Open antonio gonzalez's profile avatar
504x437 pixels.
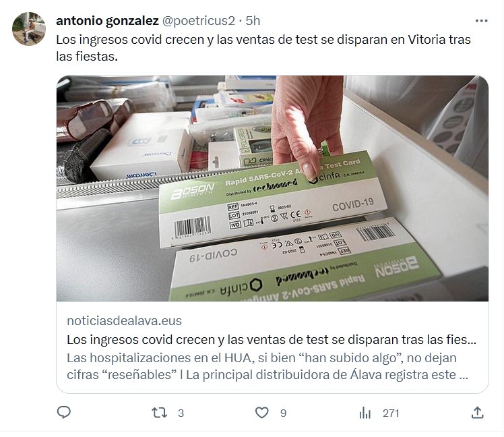(x=29, y=29)
